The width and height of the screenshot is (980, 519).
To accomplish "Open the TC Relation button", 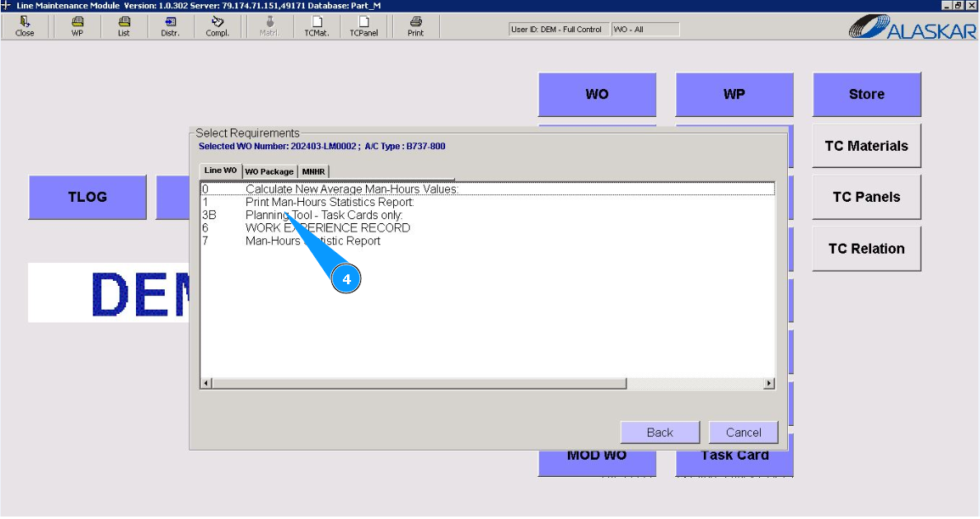I will (x=867, y=249).
